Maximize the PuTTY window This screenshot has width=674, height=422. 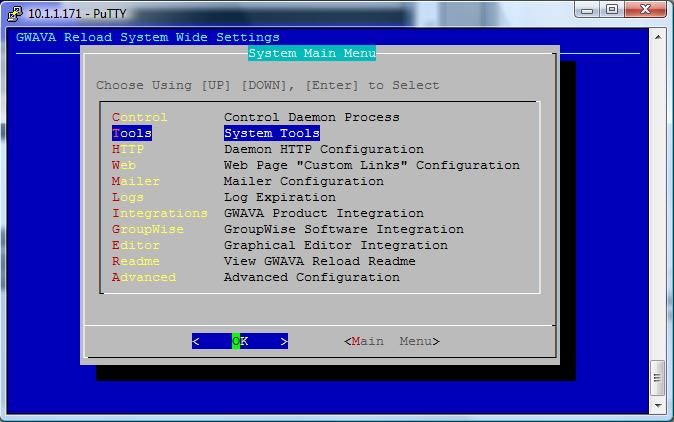(612, 9)
